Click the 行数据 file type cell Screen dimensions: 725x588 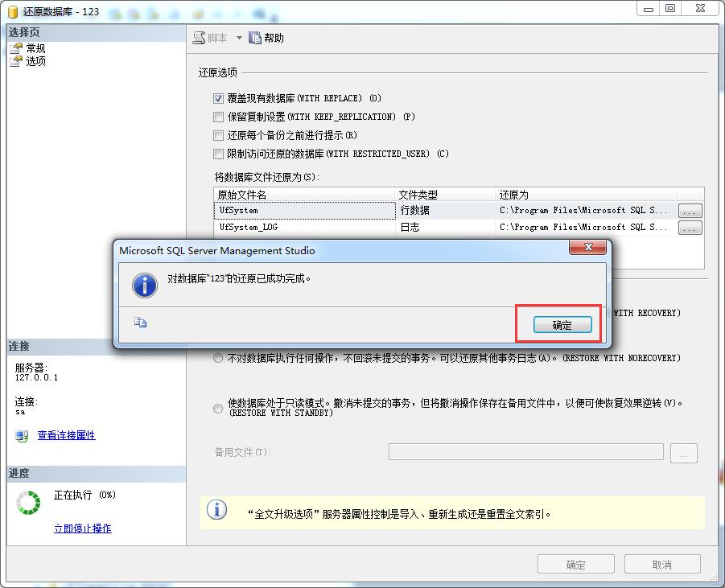tap(445, 210)
